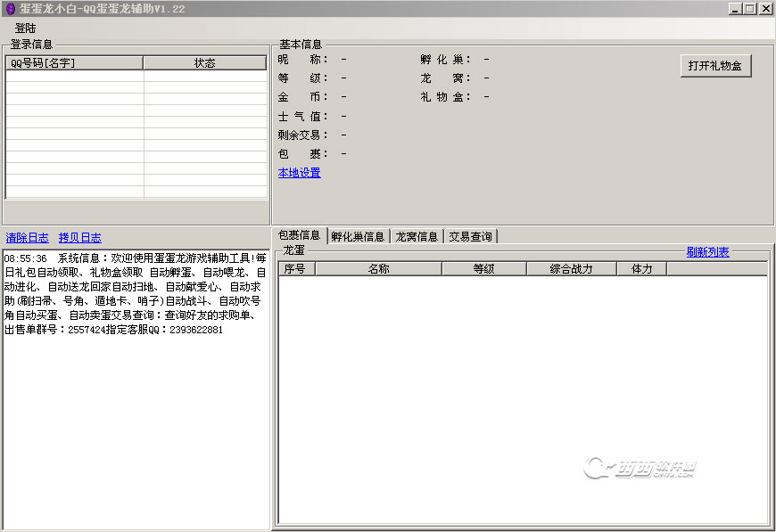776x532 pixels.
Task: Sort by the 综合战力 column header
Action: [572, 269]
